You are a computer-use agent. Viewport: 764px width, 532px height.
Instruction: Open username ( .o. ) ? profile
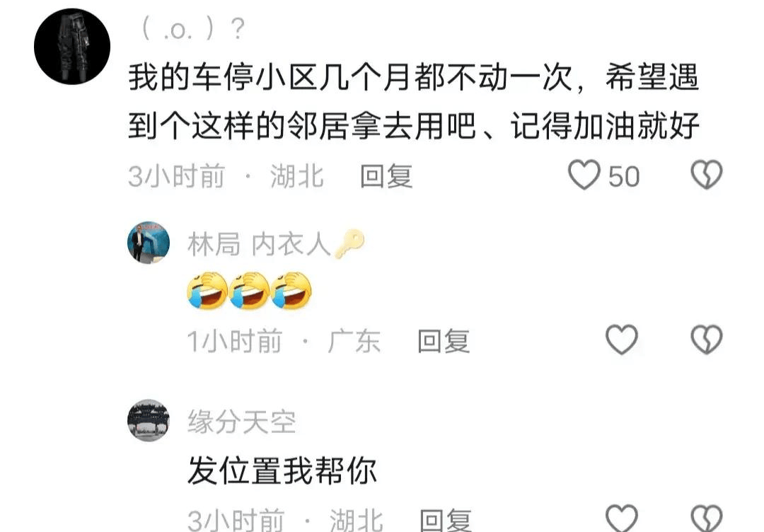click(x=192, y=29)
